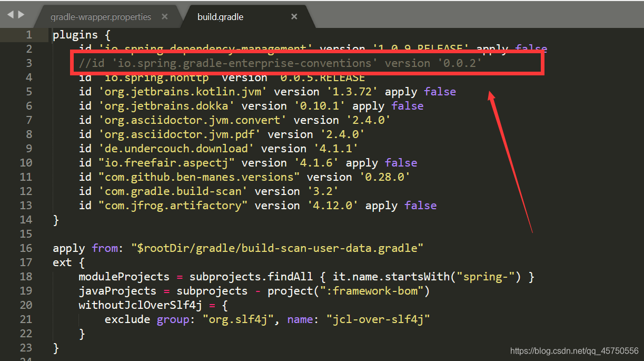Click the ":framework-bom" string literal

(372, 291)
